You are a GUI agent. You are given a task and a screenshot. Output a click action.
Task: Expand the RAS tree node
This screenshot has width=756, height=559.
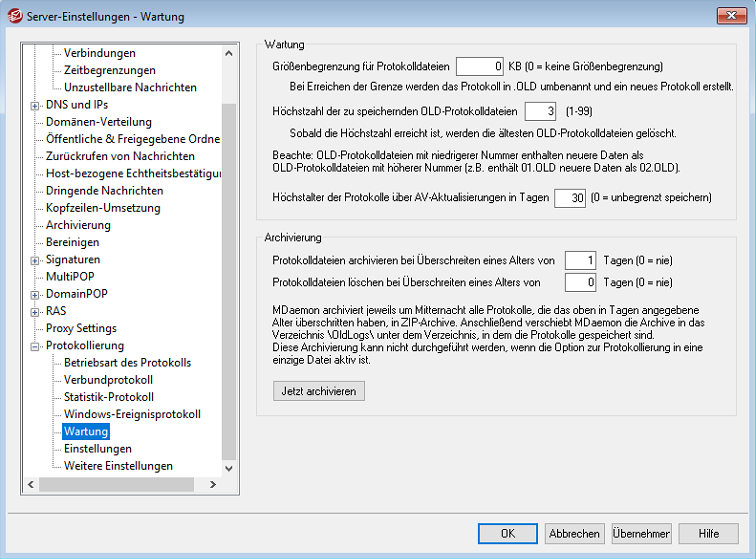pos(35,311)
